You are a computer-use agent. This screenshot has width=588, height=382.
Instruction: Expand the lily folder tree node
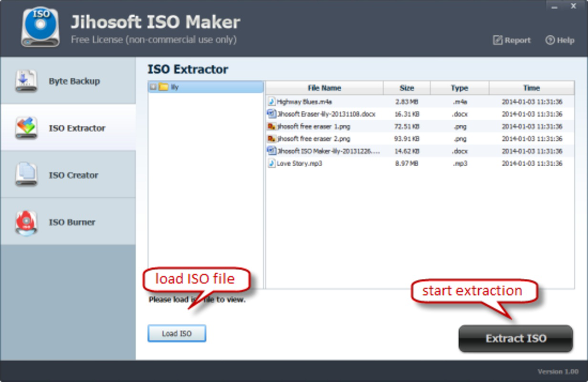[153, 87]
